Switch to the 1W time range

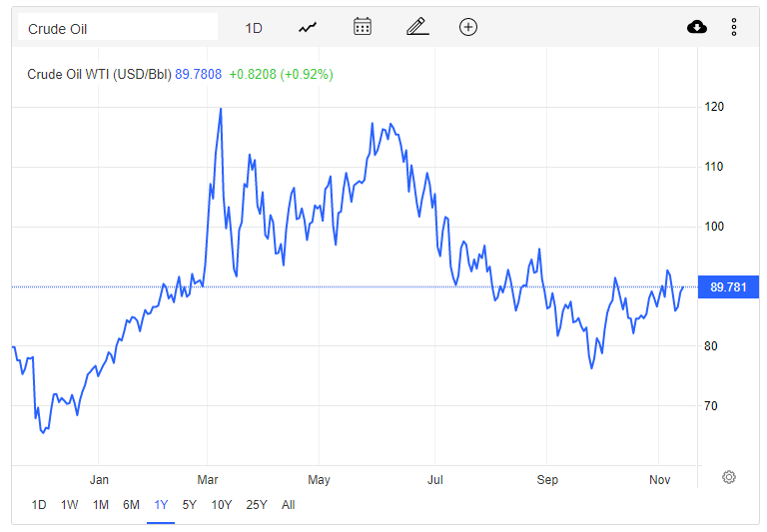tap(70, 505)
